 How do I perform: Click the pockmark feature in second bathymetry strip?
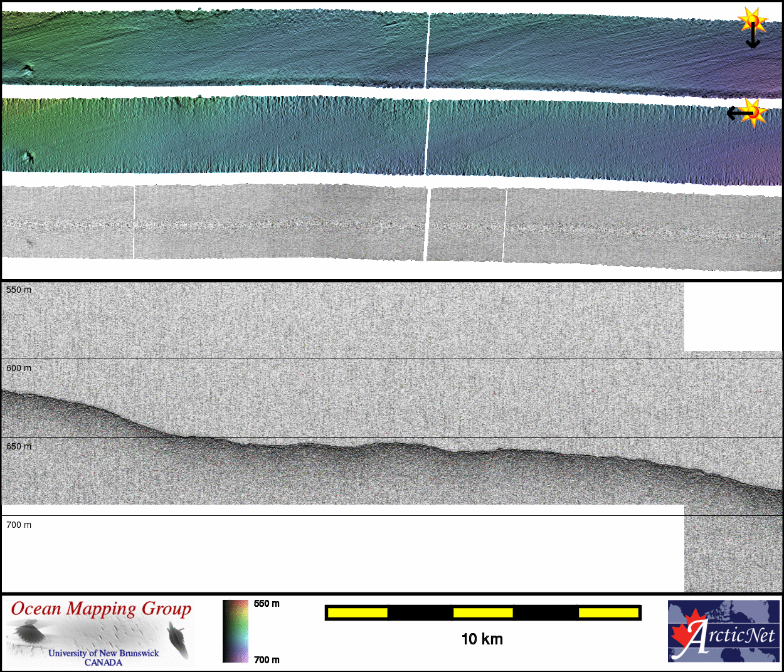(x=27, y=157)
